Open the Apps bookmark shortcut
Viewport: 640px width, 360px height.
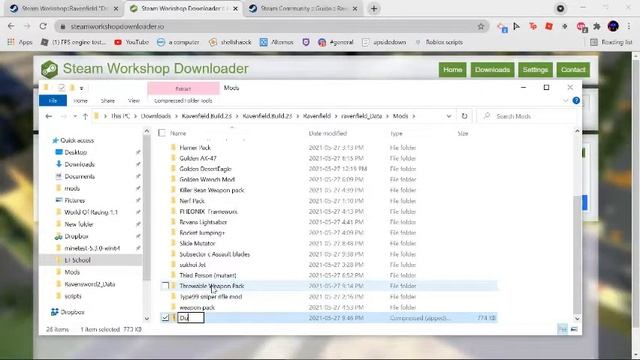[x=20, y=42]
